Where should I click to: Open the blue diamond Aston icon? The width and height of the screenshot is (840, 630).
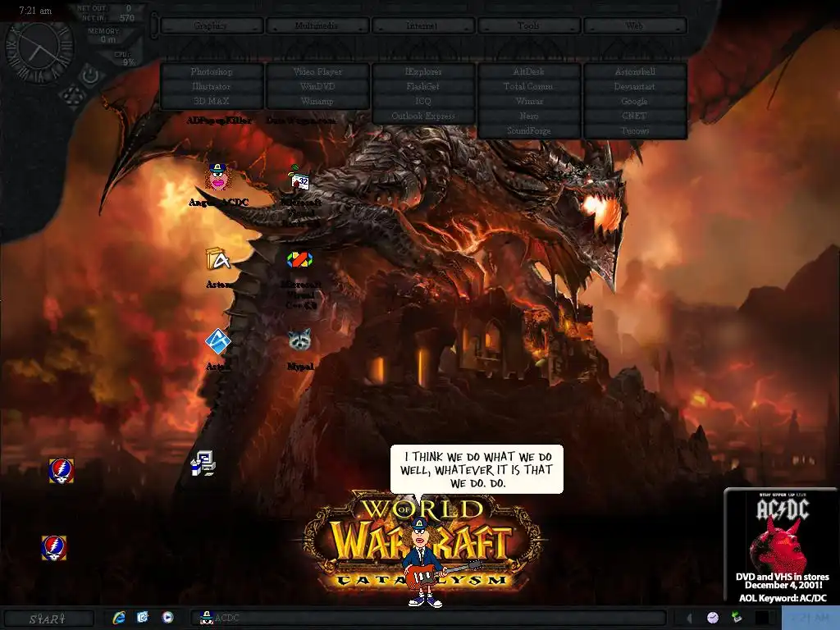pyautogui.click(x=218, y=342)
